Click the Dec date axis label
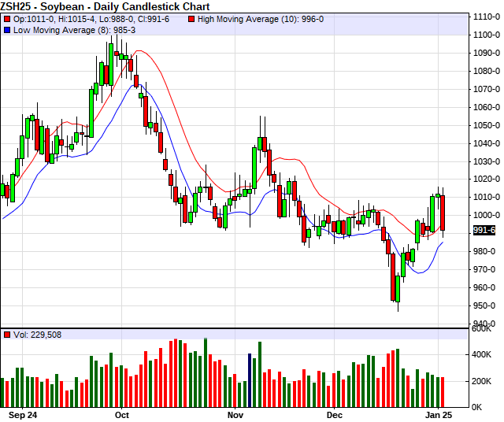Screen dimensions: 504x422 tap(335, 413)
